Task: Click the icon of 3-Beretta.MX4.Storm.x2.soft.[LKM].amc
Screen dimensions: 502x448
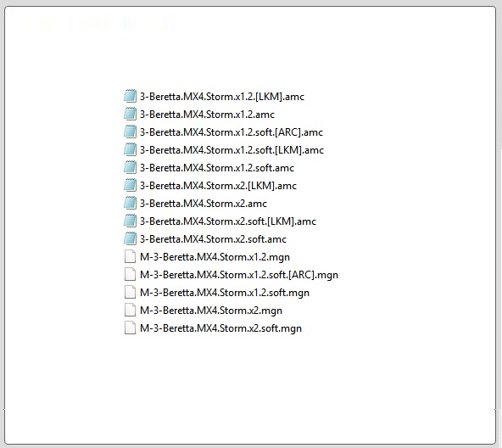Action: 130,221
